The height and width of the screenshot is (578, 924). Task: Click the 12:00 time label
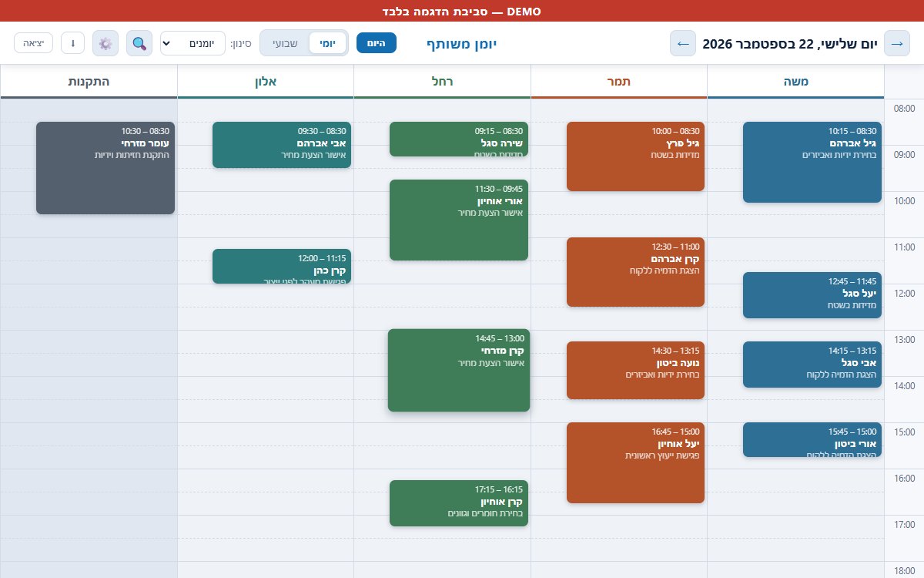click(904, 294)
